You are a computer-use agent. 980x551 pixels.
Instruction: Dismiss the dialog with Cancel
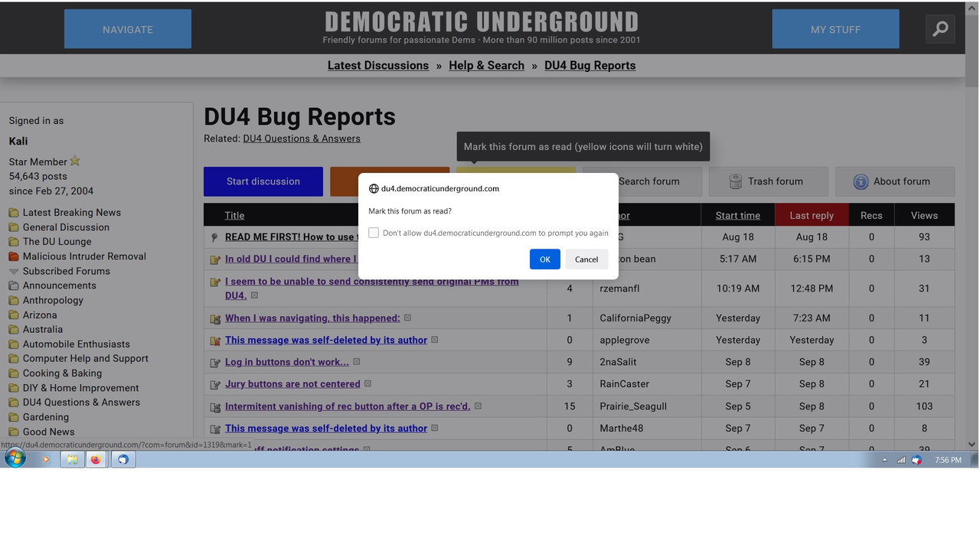tap(586, 259)
